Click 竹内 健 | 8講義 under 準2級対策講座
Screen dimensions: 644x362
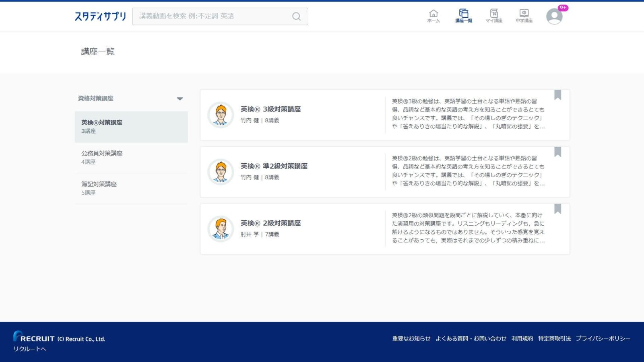[260, 177]
